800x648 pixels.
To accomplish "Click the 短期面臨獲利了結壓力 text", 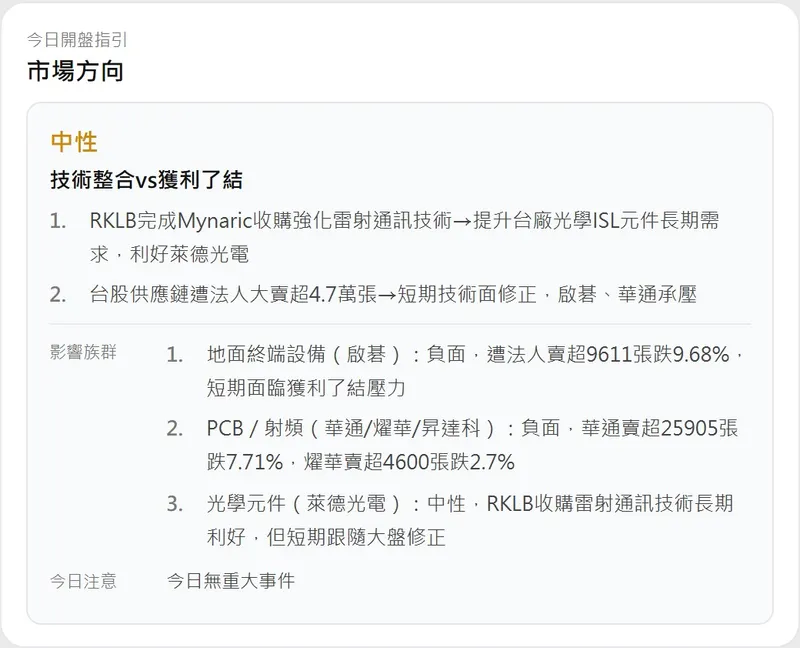I will coord(306,388).
